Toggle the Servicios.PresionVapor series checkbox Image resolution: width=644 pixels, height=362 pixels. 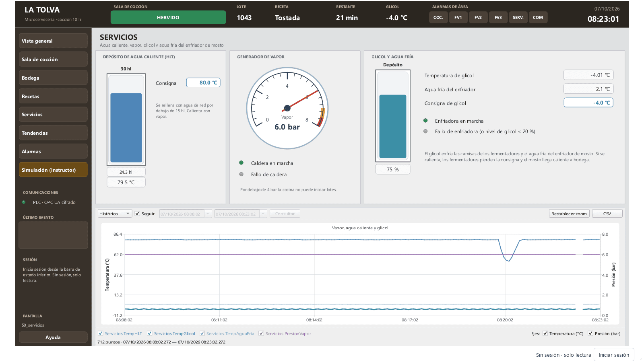261,333
